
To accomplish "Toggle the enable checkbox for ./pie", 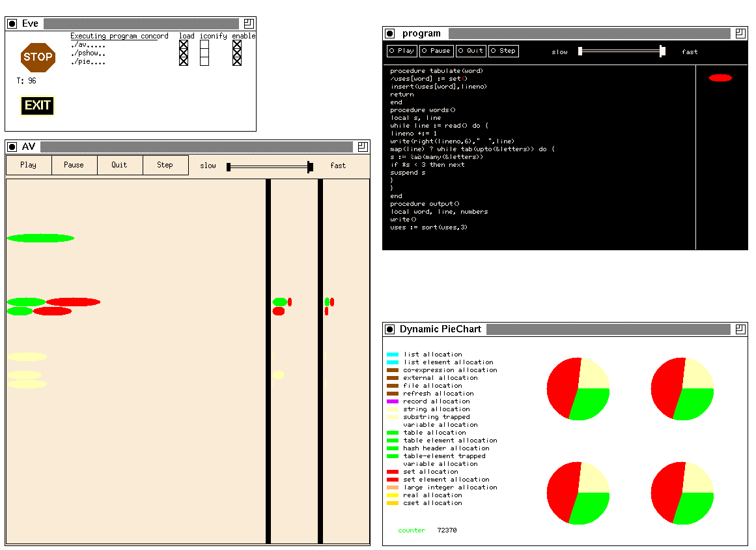I will click(237, 61).
